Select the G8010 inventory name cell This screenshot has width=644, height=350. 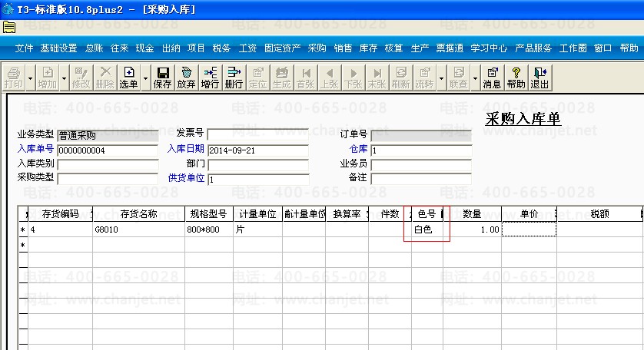coord(139,229)
